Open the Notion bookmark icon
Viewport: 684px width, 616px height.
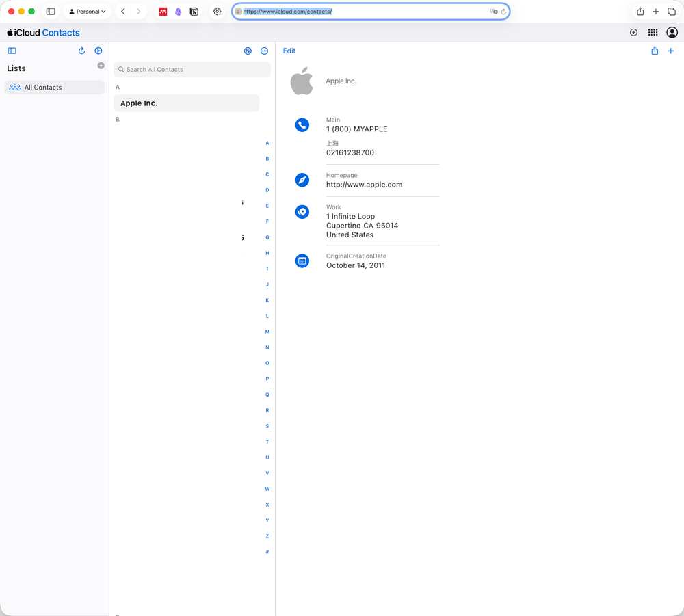[194, 12]
